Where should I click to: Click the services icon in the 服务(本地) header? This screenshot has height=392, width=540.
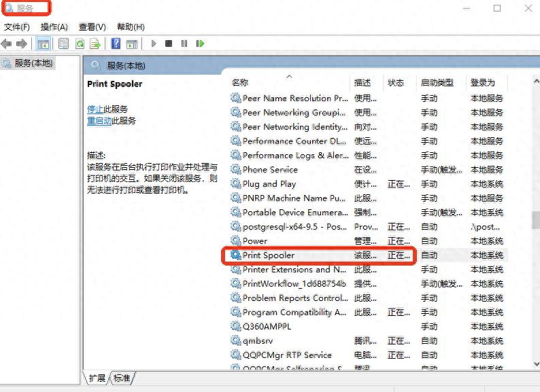click(x=96, y=65)
